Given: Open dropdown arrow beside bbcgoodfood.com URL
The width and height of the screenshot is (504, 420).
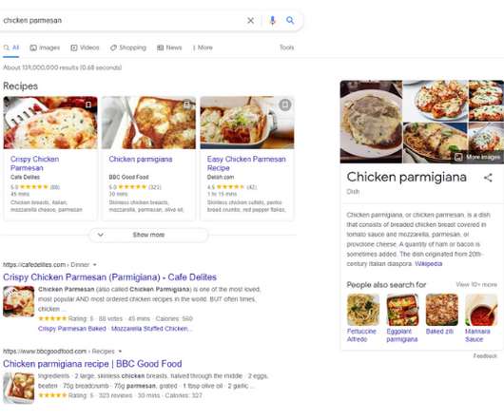Looking at the screenshot, I should coord(120,352).
